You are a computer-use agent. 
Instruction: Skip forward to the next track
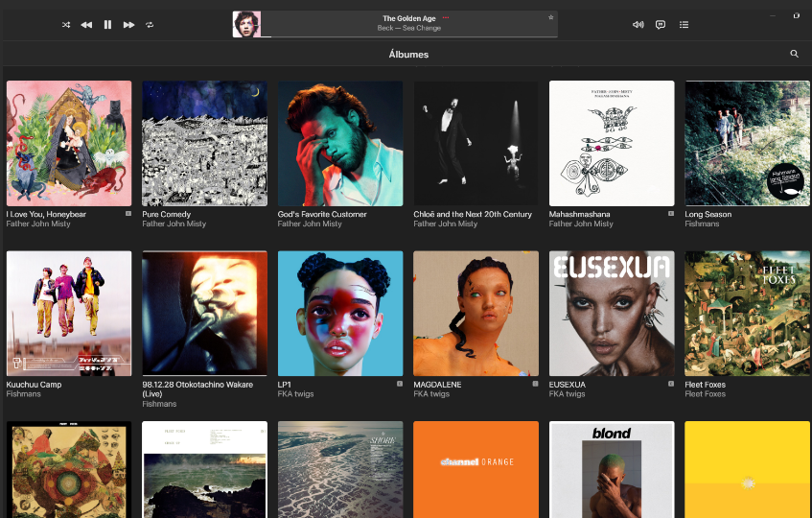tap(128, 24)
